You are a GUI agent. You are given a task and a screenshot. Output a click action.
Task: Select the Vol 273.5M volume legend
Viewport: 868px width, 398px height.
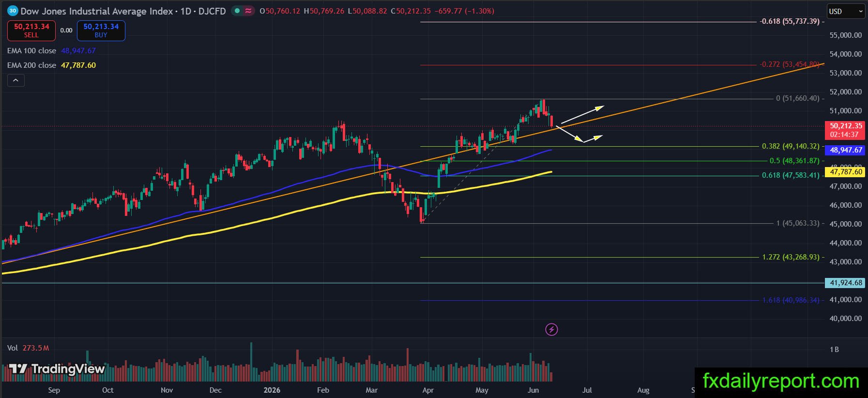[28, 348]
